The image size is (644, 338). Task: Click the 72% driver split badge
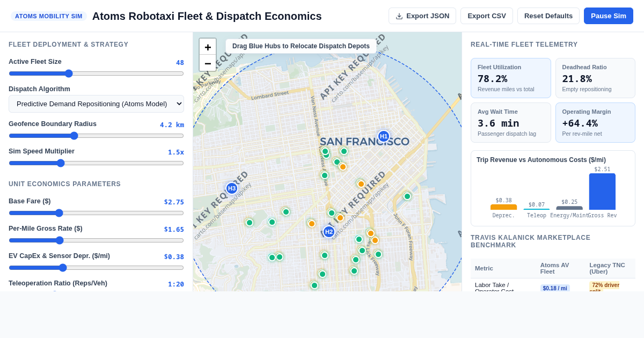(x=604, y=286)
